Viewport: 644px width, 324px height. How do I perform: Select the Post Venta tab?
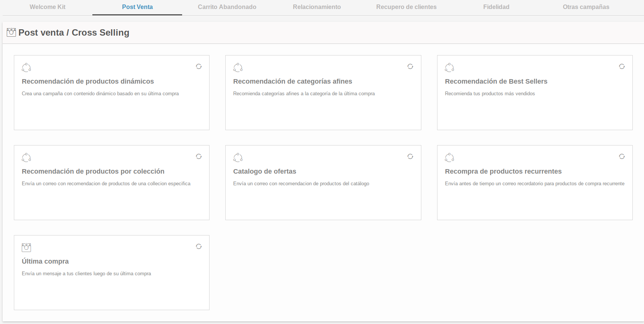(137, 7)
